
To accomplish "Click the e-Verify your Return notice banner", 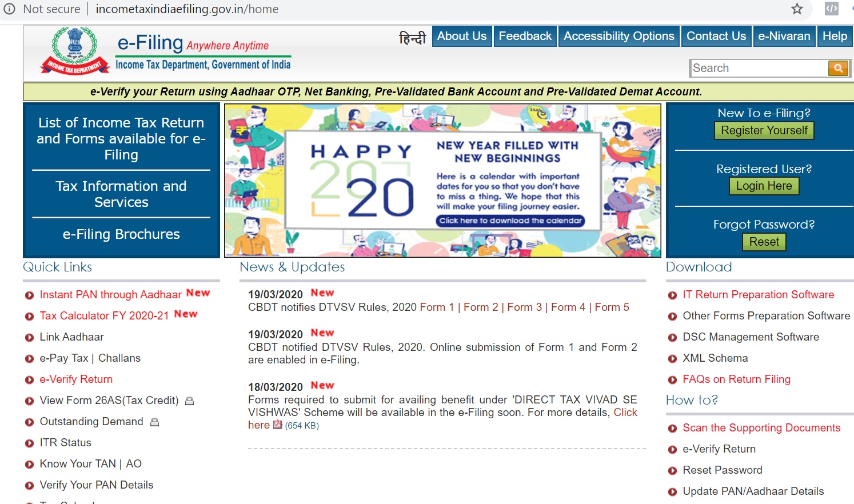I will 396,91.
